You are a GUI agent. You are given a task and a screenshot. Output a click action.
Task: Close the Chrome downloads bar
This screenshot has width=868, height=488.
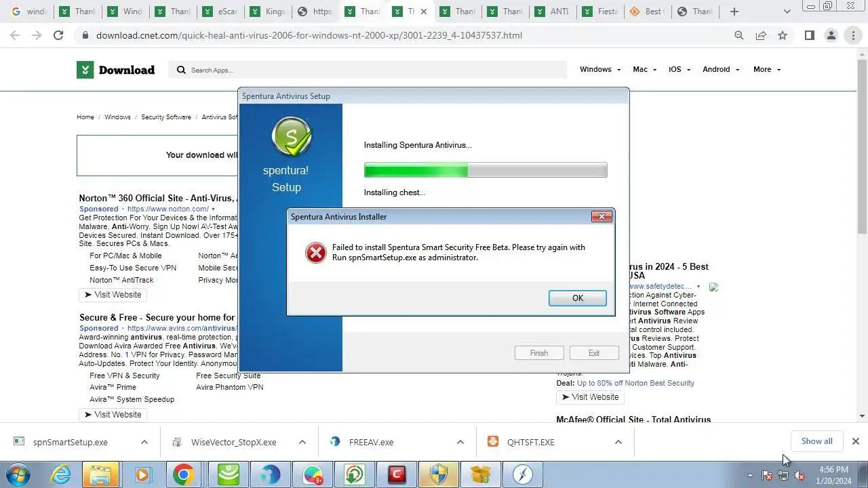click(x=856, y=441)
